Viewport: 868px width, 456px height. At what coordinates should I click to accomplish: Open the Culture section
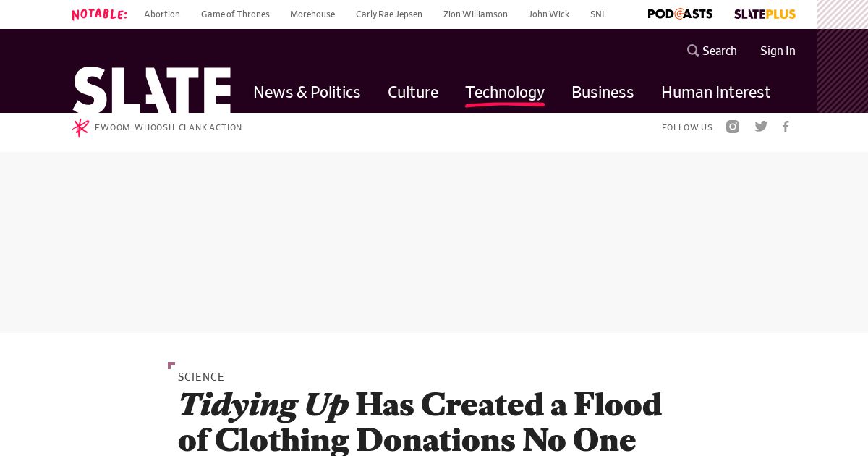pos(413,92)
